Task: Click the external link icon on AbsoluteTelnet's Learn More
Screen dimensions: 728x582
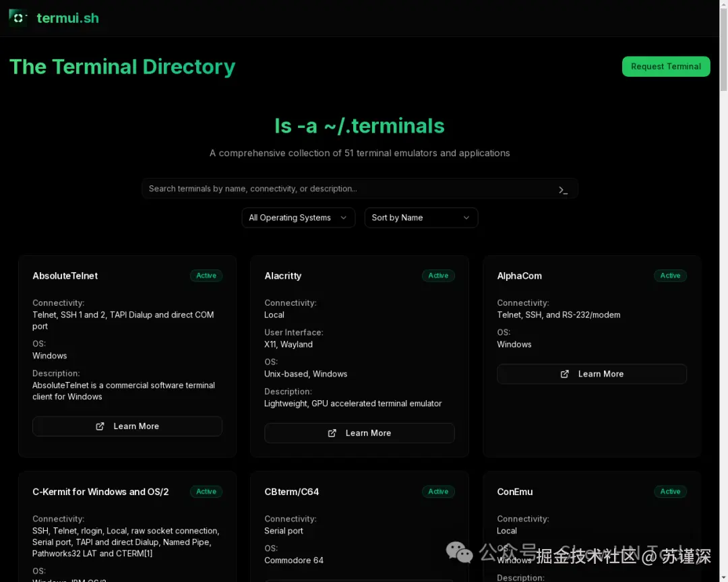Action: coord(99,426)
